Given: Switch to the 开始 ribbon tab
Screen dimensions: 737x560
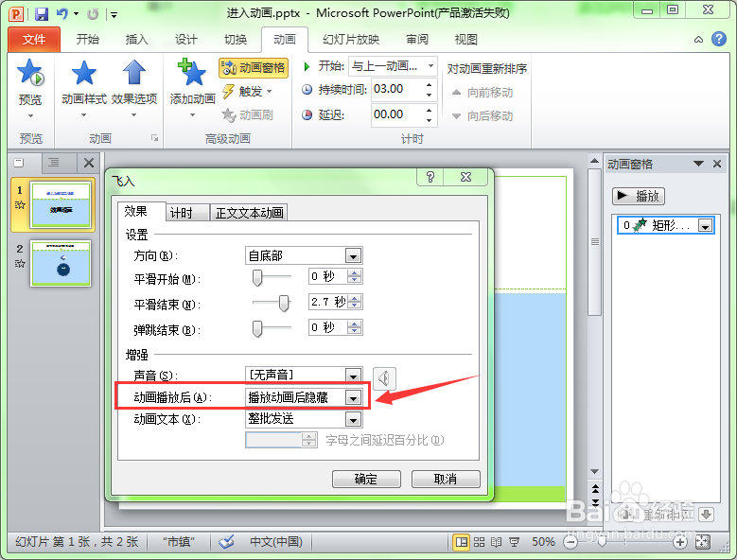Looking at the screenshot, I should 87,40.
